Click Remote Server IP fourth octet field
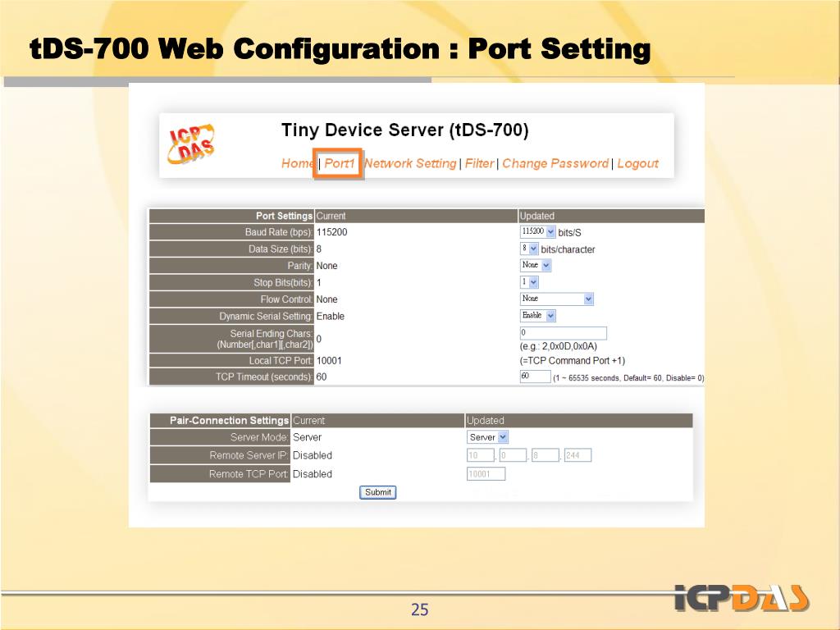 [x=577, y=455]
